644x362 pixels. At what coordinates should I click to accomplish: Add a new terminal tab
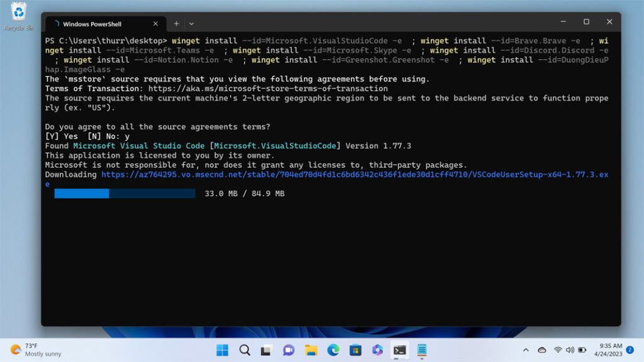(x=176, y=24)
